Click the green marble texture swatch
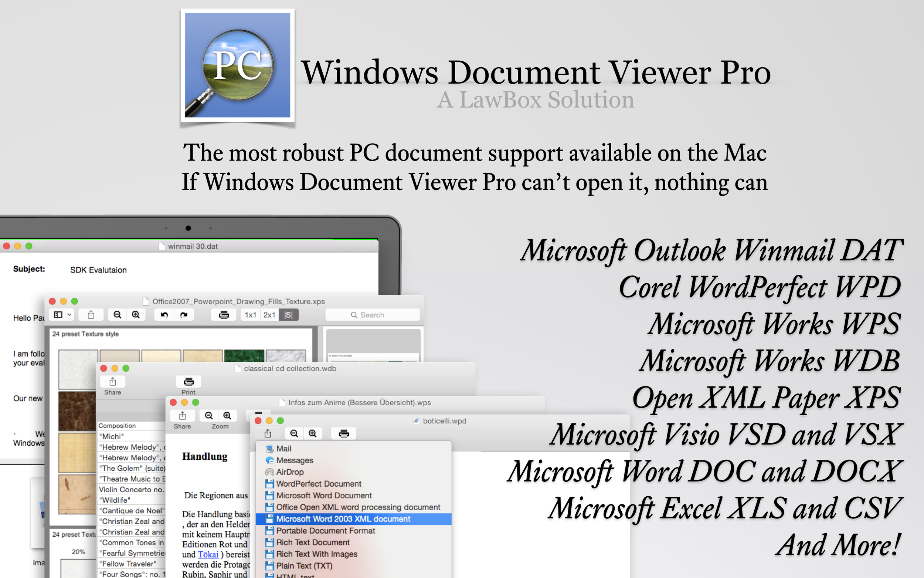924x578 pixels. pyautogui.click(x=244, y=356)
